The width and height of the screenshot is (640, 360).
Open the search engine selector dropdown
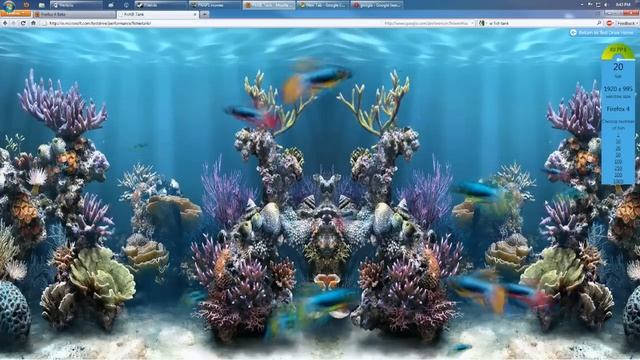tap(482, 23)
